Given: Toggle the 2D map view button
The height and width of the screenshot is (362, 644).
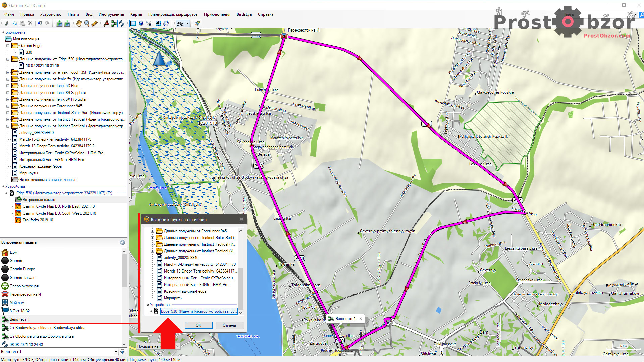Looking at the screenshot, I should pyautogui.click(x=133, y=23).
